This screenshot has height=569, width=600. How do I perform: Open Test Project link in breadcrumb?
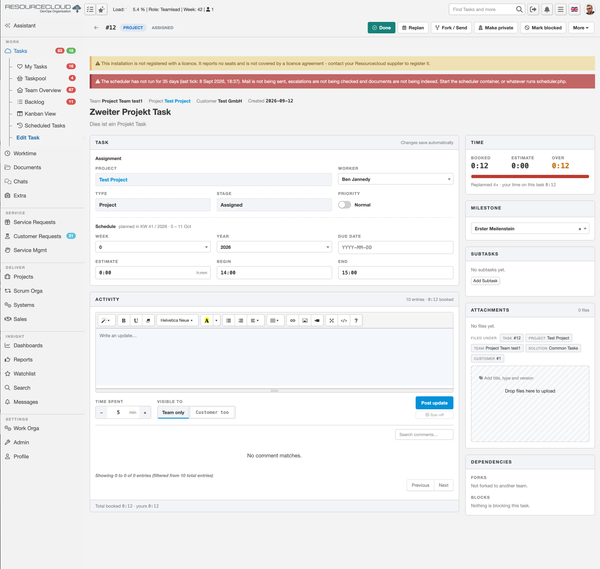click(177, 101)
